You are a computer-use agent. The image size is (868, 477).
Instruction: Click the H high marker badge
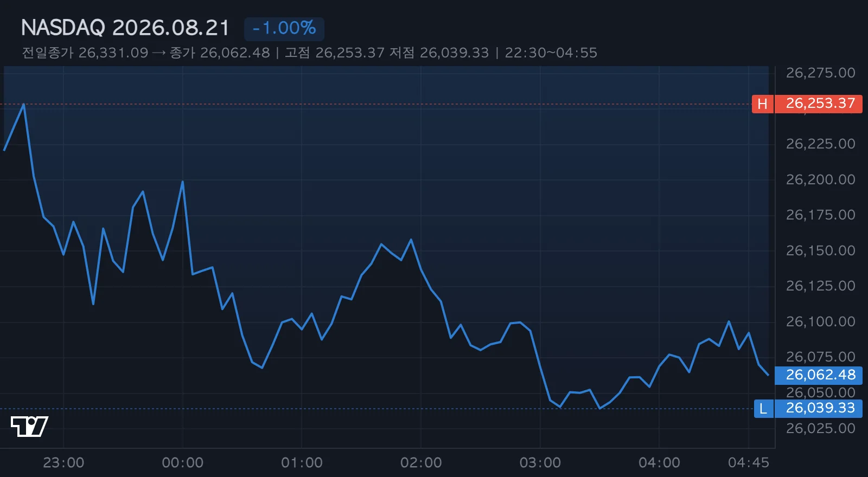click(x=762, y=104)
